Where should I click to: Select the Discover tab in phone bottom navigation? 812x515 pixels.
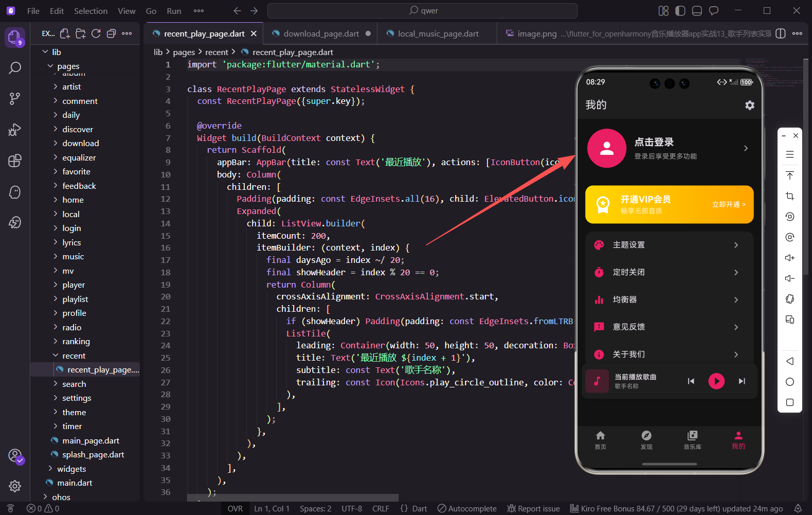[x=646, y=440]
